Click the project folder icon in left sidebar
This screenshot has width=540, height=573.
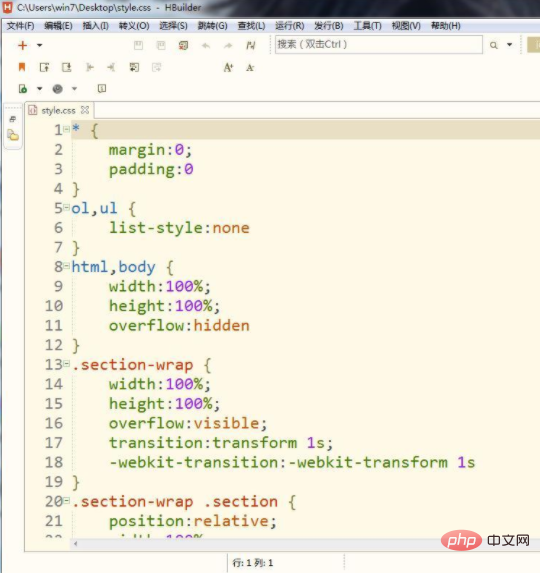click(x=13, y=136)
